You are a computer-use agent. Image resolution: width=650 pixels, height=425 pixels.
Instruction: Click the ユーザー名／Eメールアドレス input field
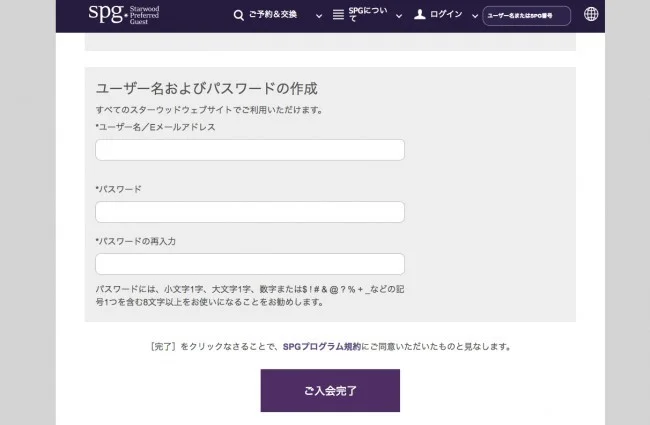click(x=250, y=150)
